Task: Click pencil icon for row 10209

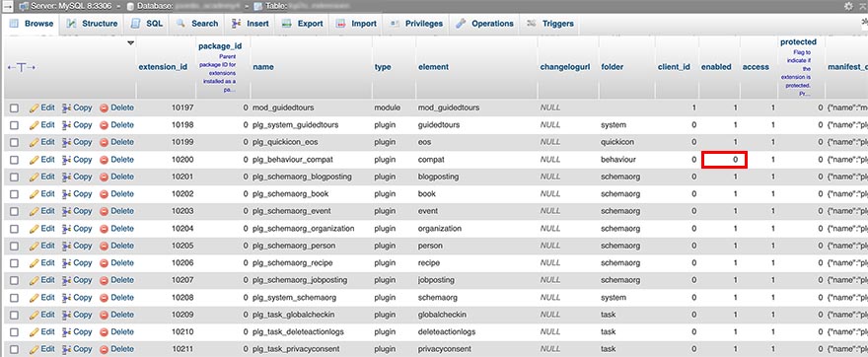Action: click(34, 315)
